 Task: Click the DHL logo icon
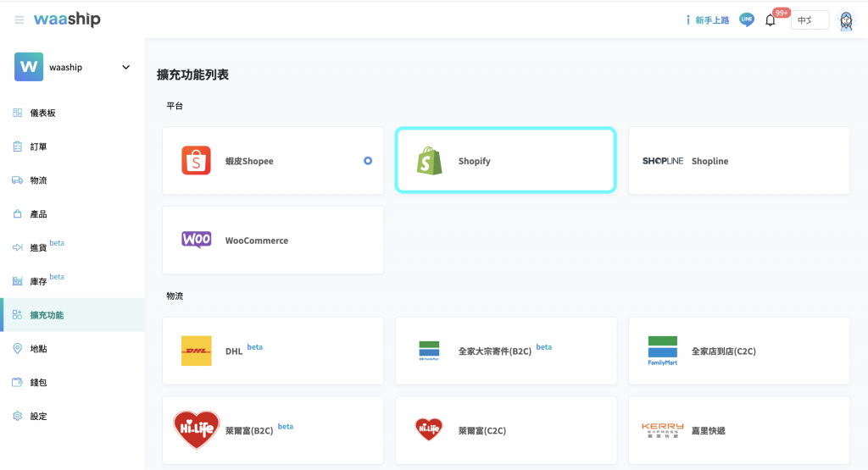(196, 351)
